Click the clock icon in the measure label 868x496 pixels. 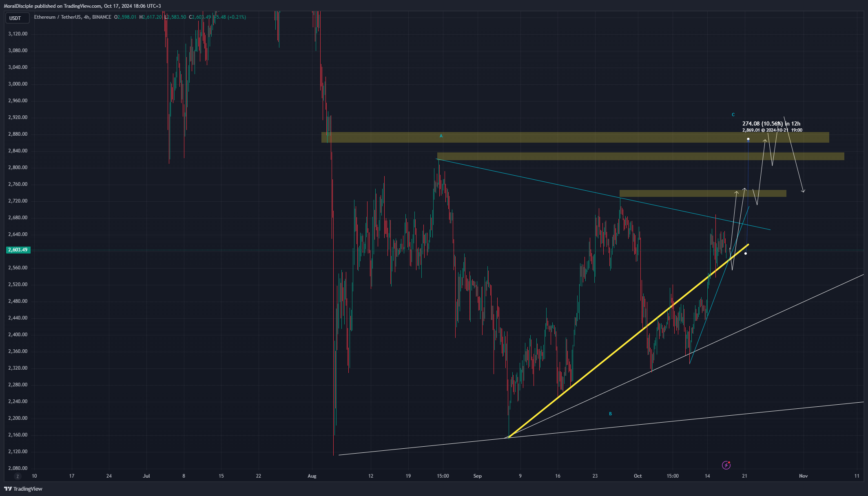pos(763,130)
